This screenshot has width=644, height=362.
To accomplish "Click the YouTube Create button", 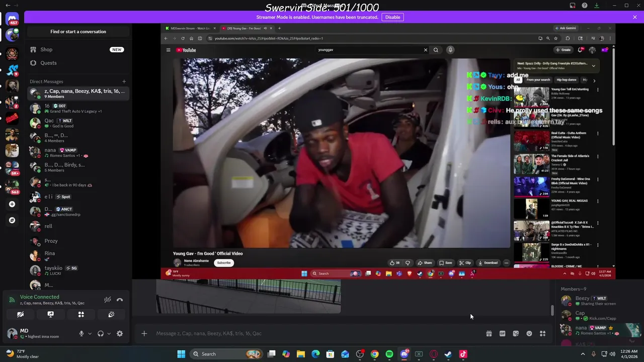I will 563,50.
